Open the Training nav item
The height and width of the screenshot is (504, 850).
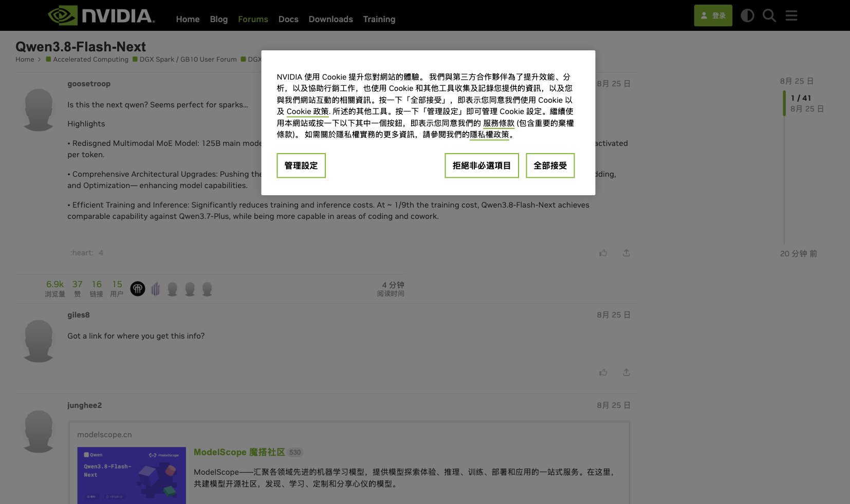[x=379, y=19]
